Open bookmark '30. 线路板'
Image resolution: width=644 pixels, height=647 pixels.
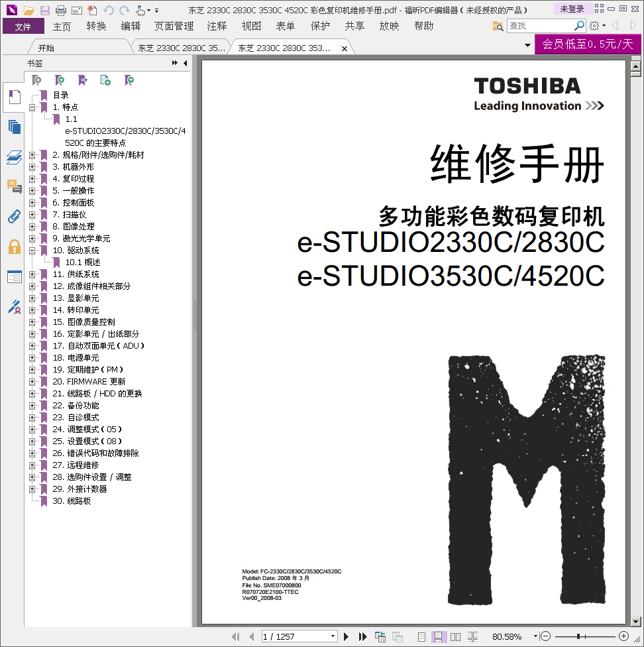click(x=72, y=501)
